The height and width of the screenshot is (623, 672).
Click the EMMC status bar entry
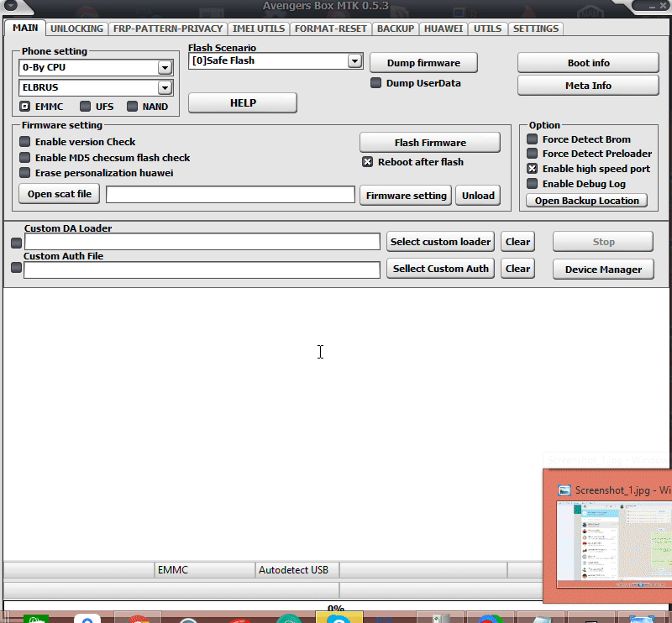[x=204, y=570]
